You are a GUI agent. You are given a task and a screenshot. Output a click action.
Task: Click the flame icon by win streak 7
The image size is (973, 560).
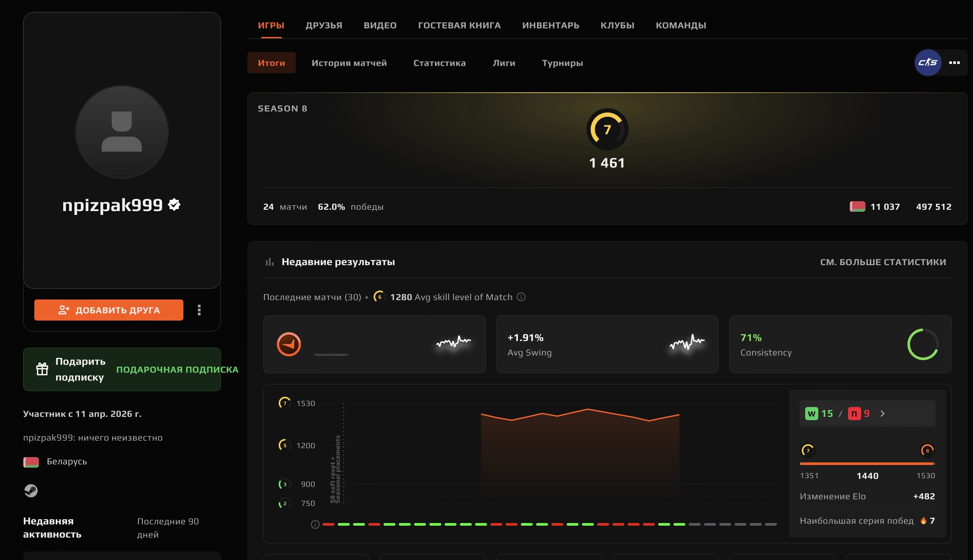tap(923, 521)
